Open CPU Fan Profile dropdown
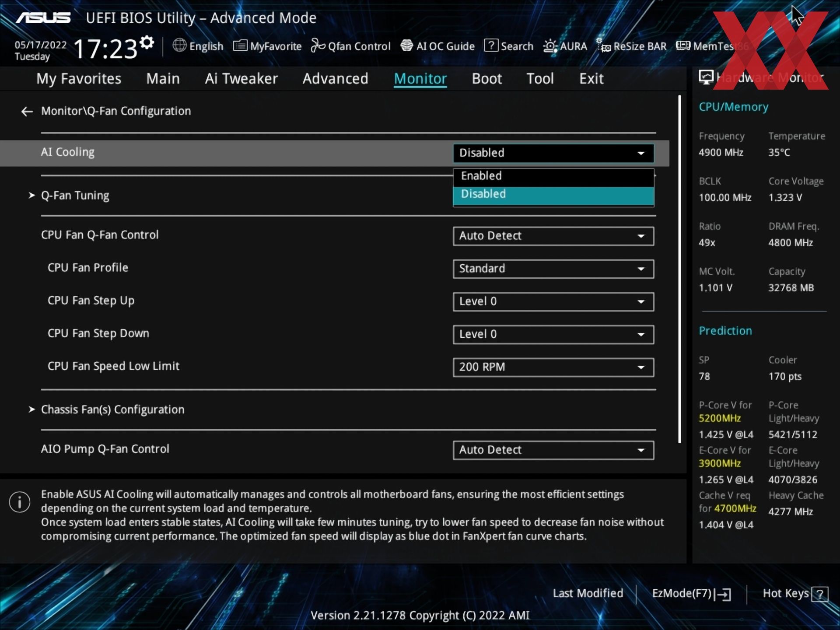840x630 pixels. [x=553, y=269]
